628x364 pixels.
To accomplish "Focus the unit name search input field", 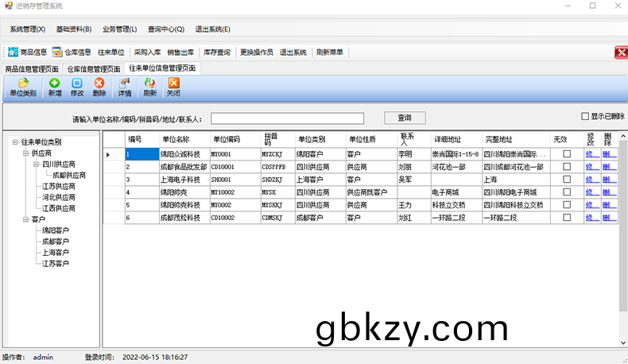I will (287, 118).
